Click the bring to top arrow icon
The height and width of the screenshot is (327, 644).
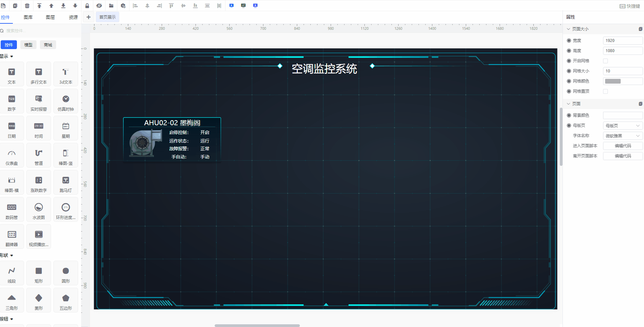tap(39, 6)
